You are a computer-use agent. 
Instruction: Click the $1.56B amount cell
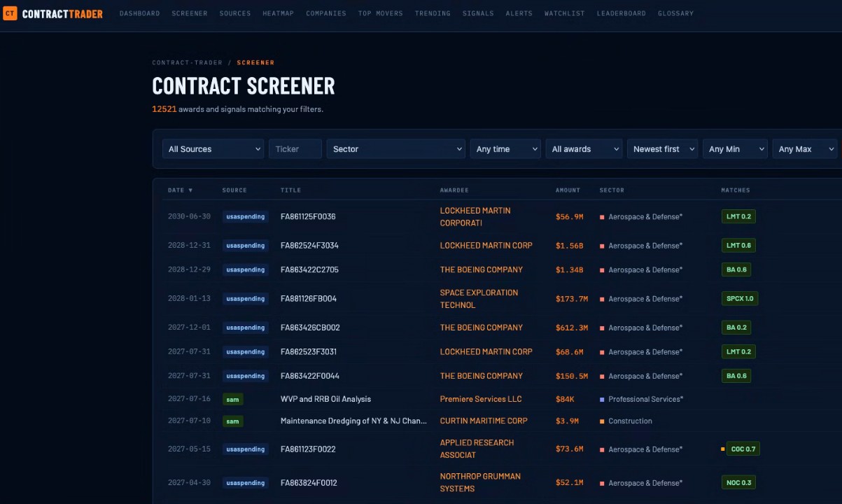tap(569, 246)
